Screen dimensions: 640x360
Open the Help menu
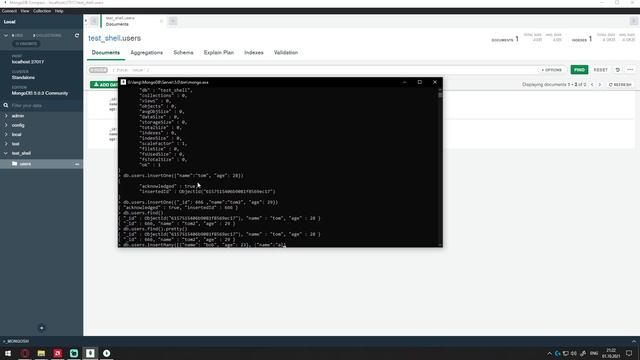(x=59, y=11)
